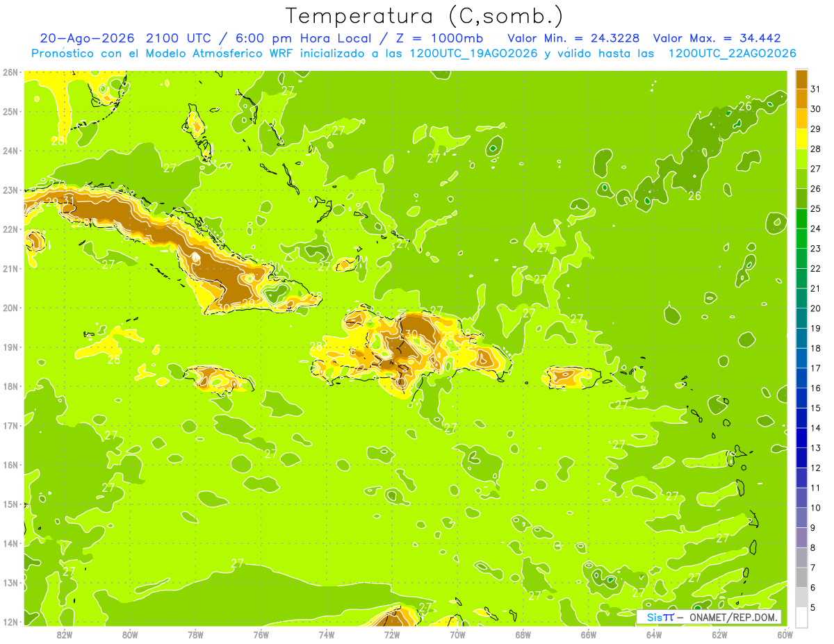
Task: Click the 64W longitude axis label
Action: tap(654, 634)
